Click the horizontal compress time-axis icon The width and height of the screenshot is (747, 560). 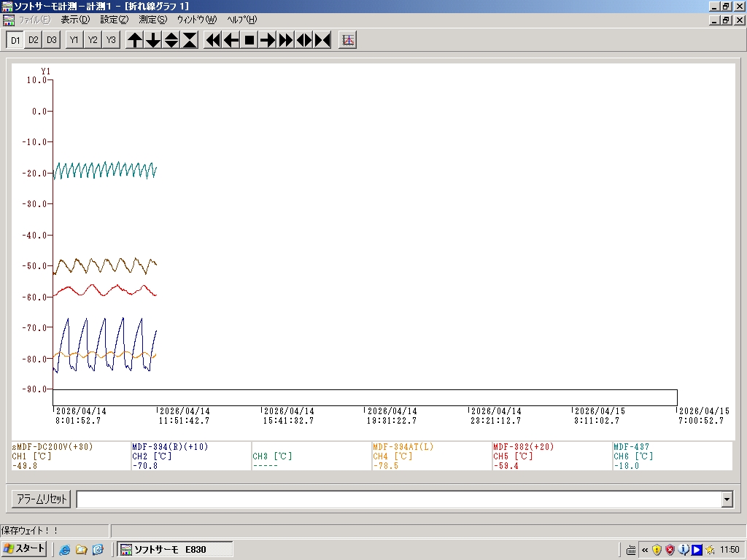[322, 40]
